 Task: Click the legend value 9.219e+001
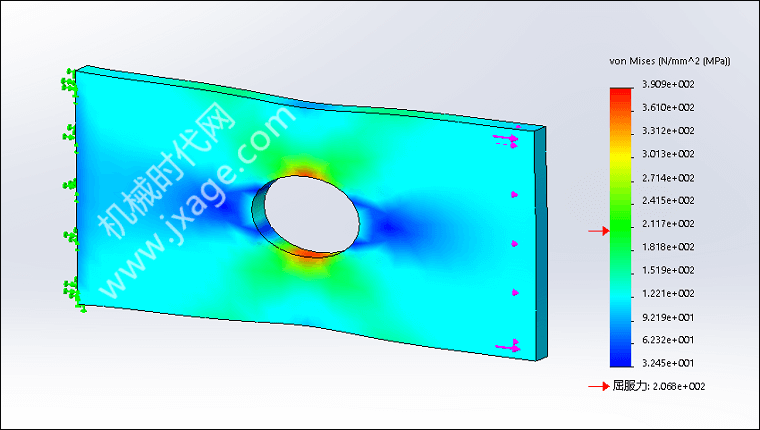coord(668,318)
